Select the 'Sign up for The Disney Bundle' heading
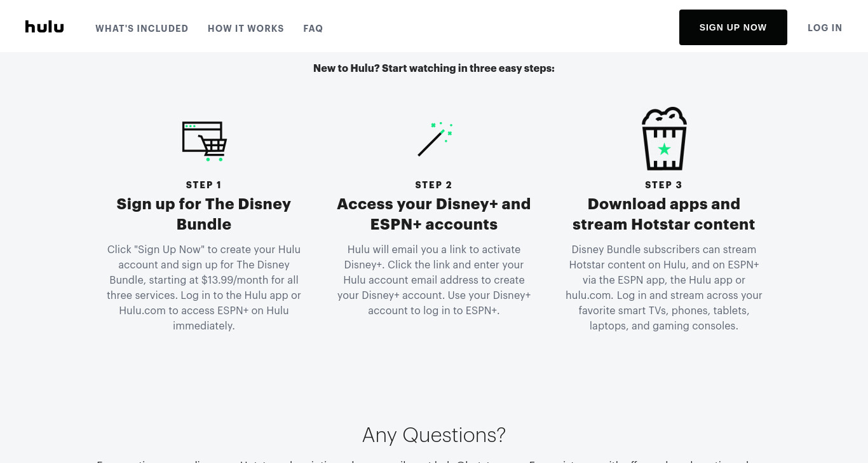Screen dimensions: 868x463 point(204,214)
